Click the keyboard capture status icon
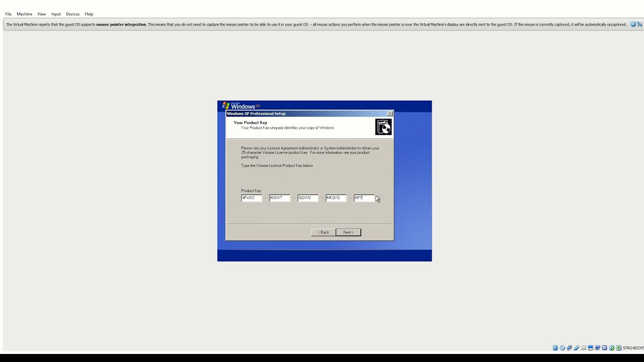Viewport: 644px width, 362px height. tap(619, 348)
